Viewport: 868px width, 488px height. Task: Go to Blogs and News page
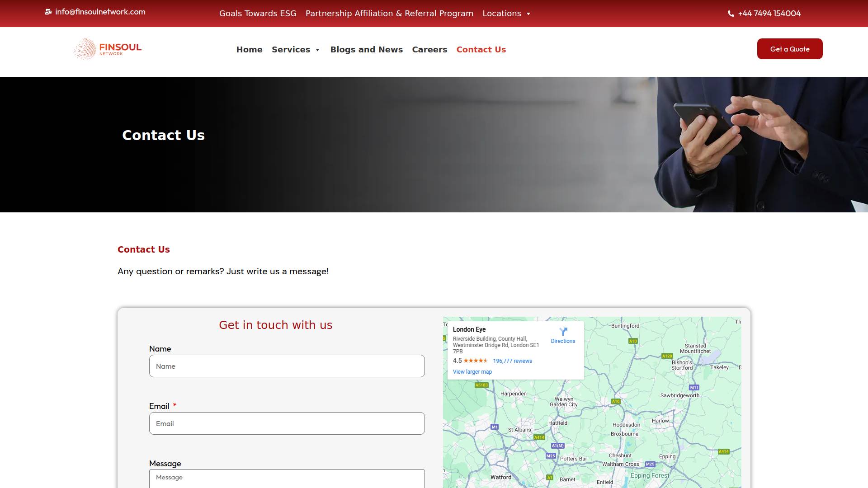click(x=366, y=50)
